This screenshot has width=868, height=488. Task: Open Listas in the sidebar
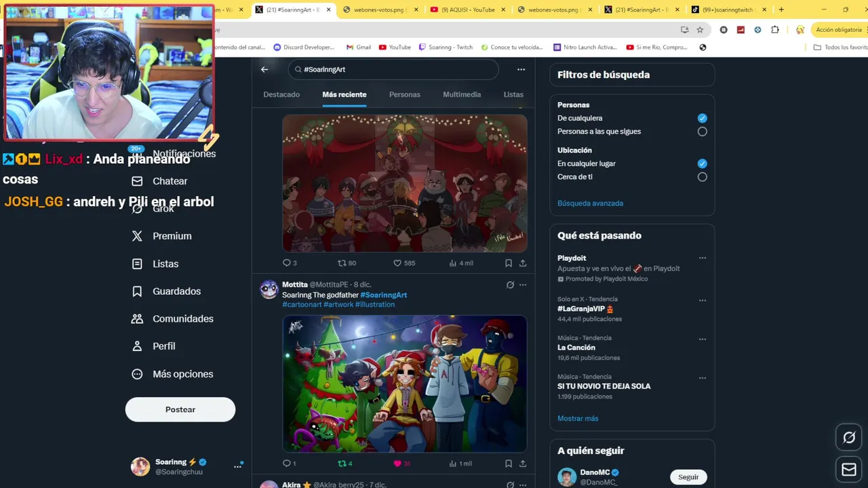click(x=155, y=264)
